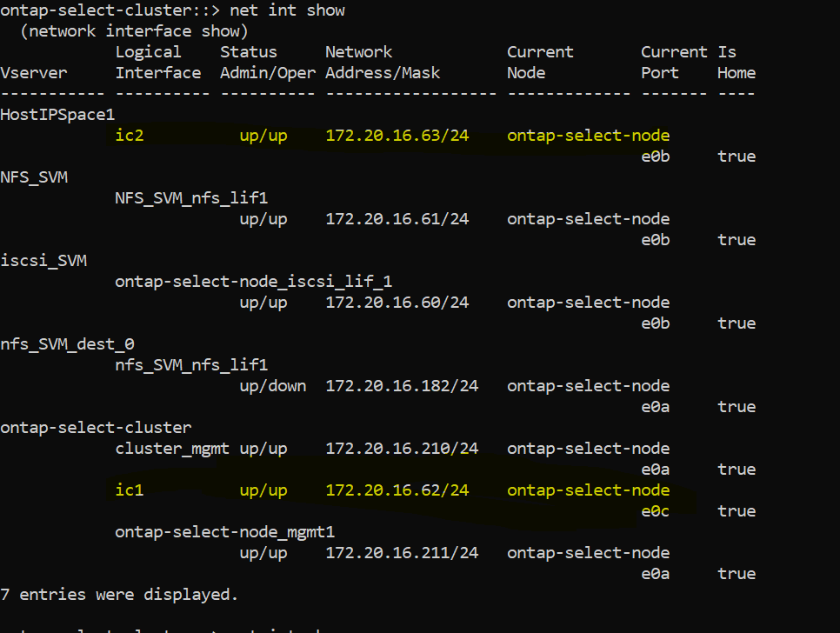Click the '7 entries were displayed' line
This screenshot has height=633, width=840.
click(x=119, y=595)
